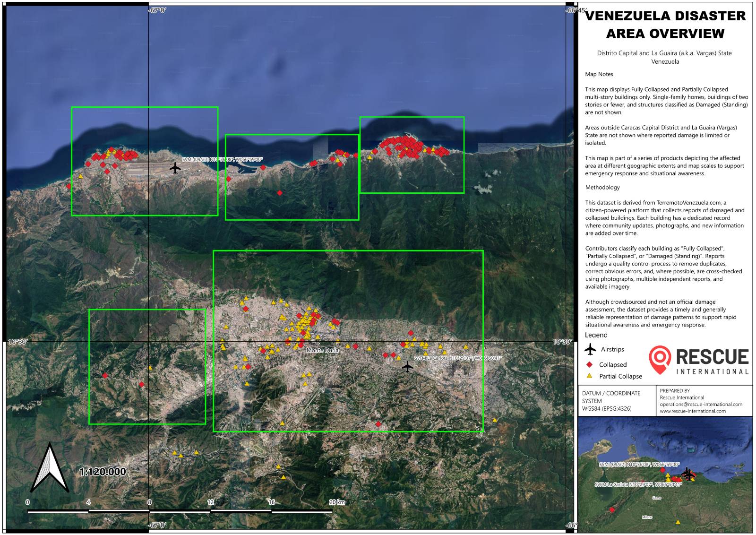Click the 'Distrito Capital and La Guaira' subtitle
Viewport: 756px width, 535px height.
tap(664, 57)
